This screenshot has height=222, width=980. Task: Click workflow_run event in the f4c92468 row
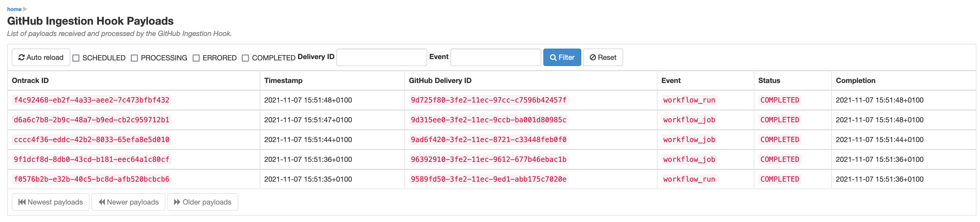pyautogui.click(x=689, y=100)
